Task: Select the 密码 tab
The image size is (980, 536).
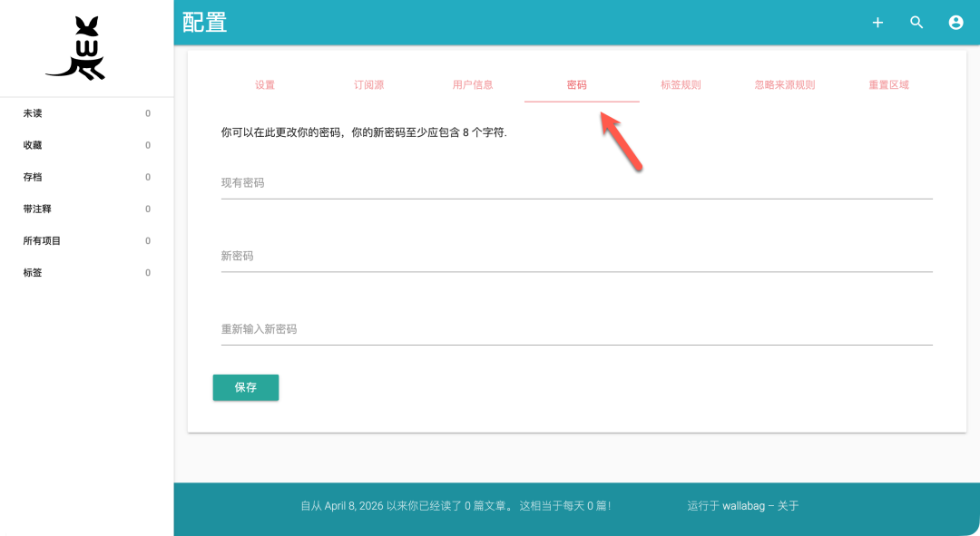Action: [x=577, y=85]
